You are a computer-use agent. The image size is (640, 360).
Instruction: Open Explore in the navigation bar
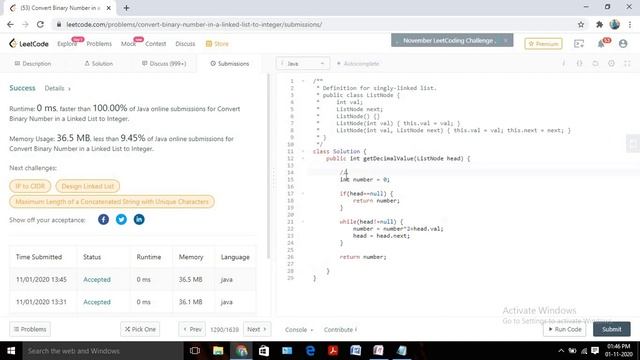coord(67,44)
